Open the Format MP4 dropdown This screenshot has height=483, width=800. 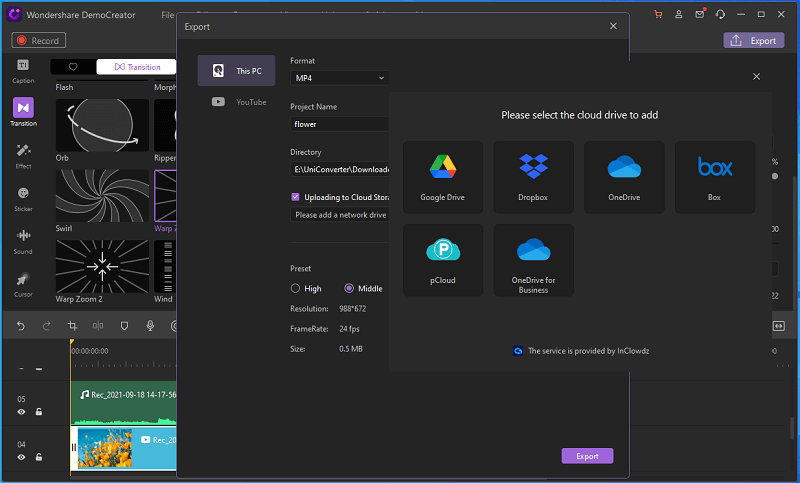point(339,78)
